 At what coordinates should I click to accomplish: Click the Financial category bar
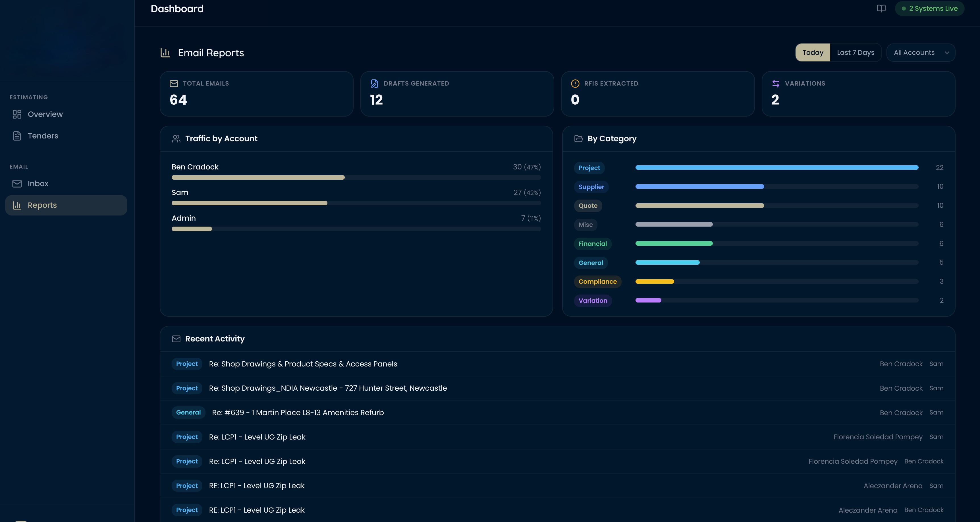[777, 243]
